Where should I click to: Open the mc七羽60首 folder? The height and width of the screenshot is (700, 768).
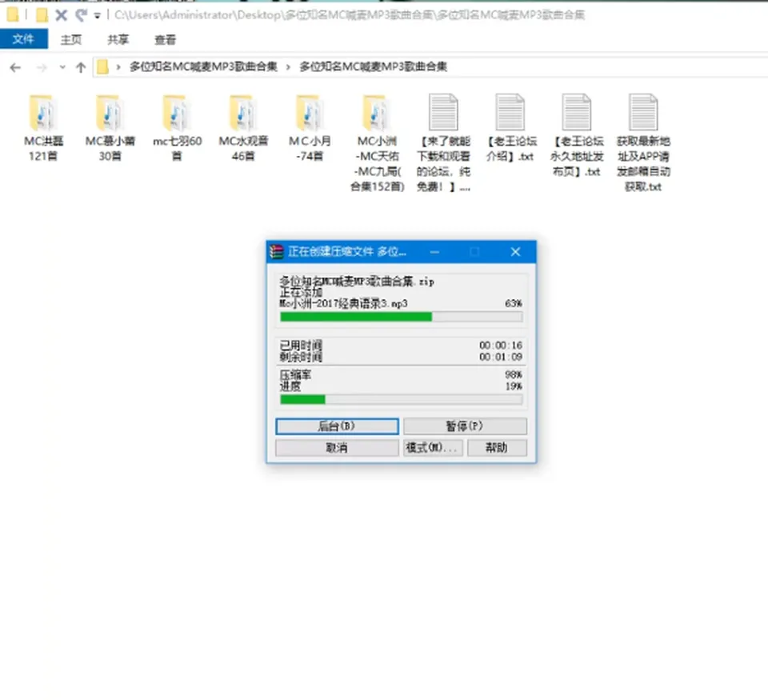177,127
